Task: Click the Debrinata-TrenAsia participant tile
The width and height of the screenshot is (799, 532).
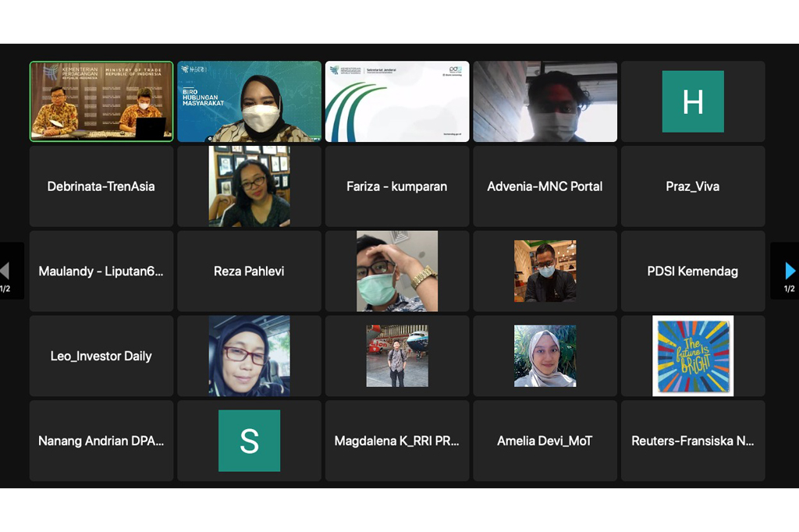Action: pos(101,186)
